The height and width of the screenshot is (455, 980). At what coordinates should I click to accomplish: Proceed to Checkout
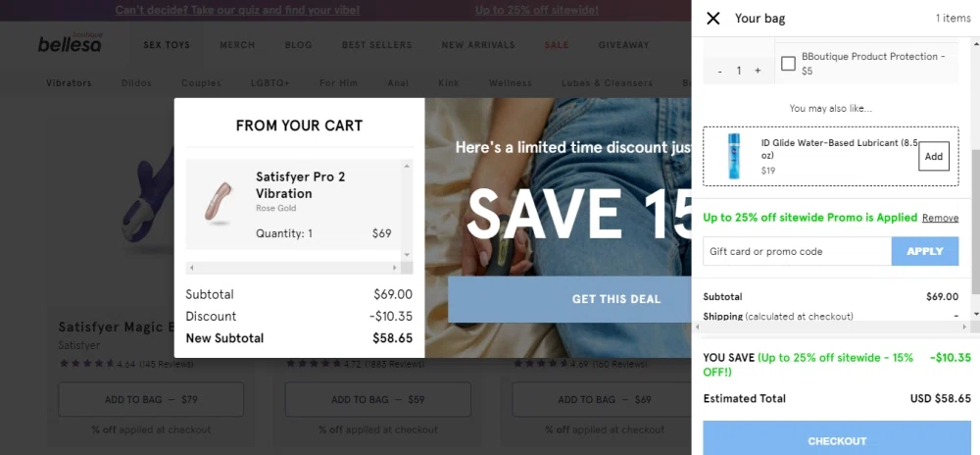pyautogui.click(x=836, y=440)
